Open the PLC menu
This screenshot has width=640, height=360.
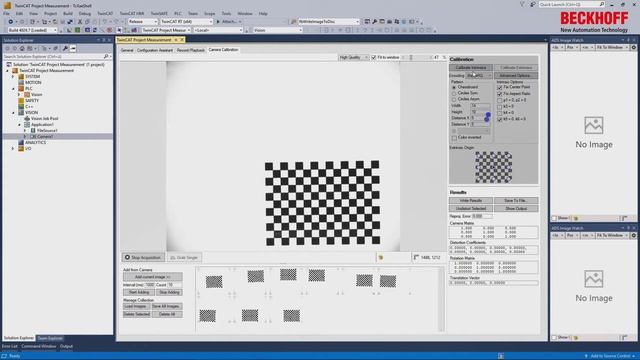coord(178,13)
